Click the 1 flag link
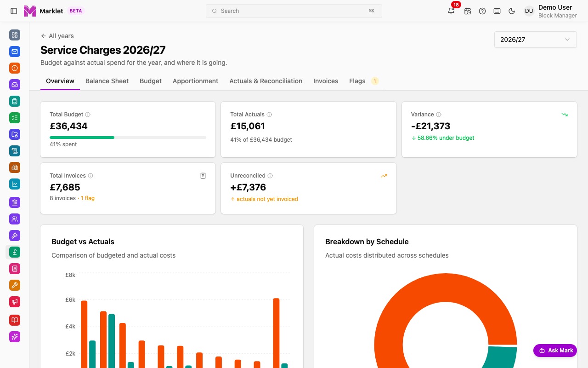Viewport: 588px width, 368px height. pos(88,198)
